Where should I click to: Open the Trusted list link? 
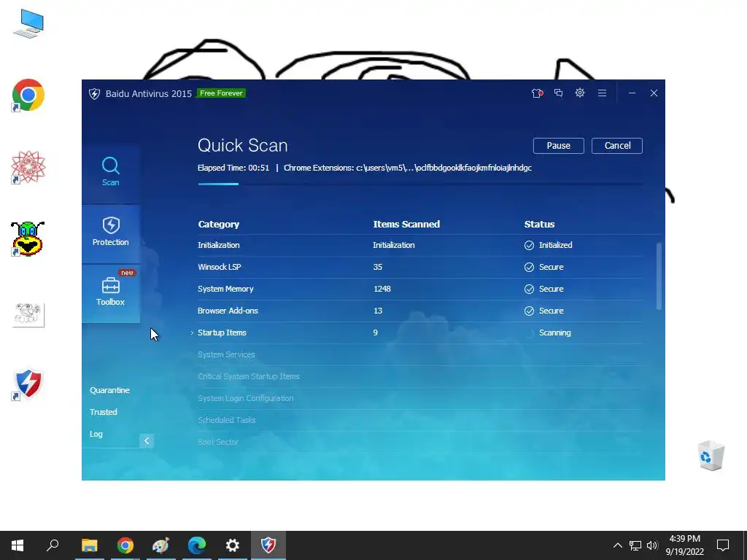[x=104, y=412]
